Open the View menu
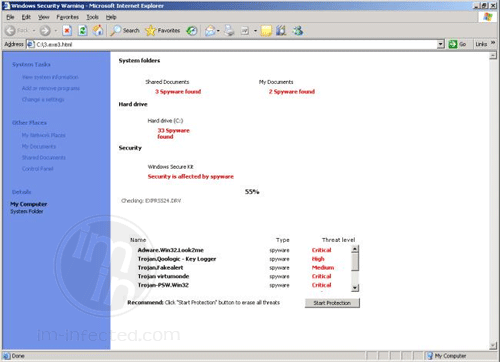 (43, 17)
